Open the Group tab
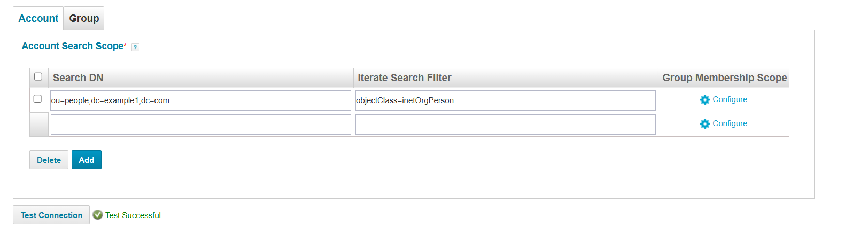Image resolution: width=868 pixels, height=240 pixels. (84, 19)
